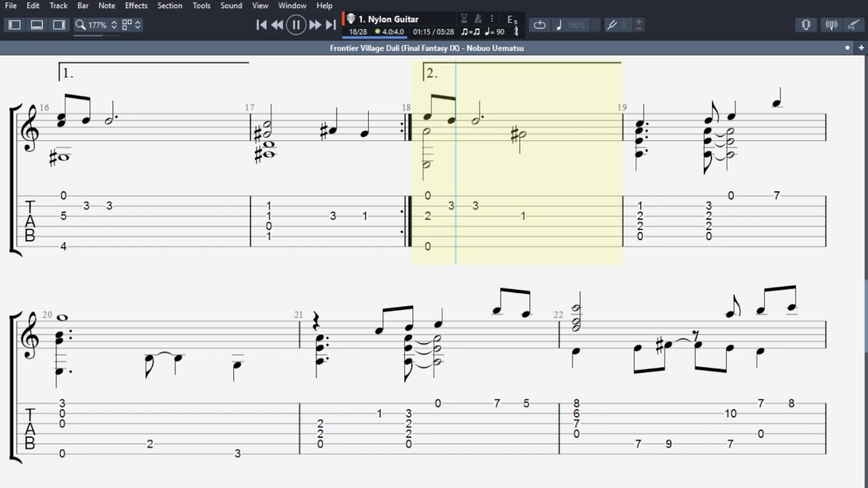Screen dimensions: 868x488
Task: Click tab fret 10 in bar 22
Action: coord(730,413)
